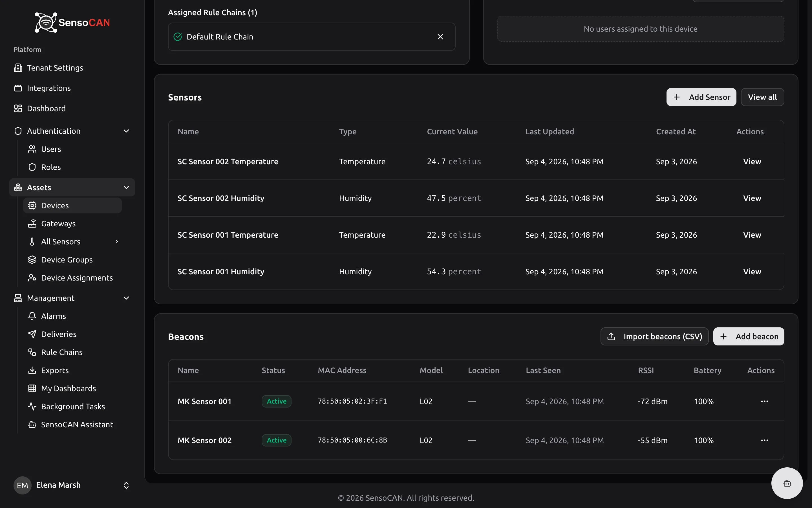Viewport: 812px width, 508px height.
Task: Click the Management server icon
Action: coord(18,298)
